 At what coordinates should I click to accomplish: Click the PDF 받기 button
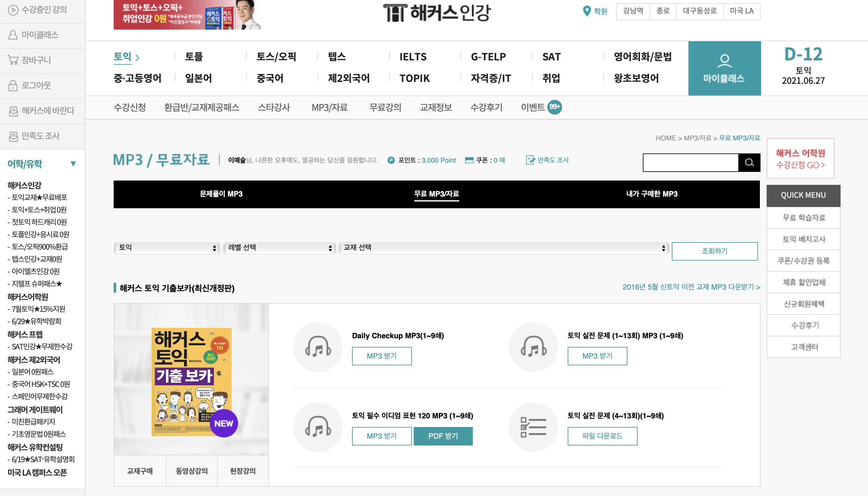(x=443, y=436)
